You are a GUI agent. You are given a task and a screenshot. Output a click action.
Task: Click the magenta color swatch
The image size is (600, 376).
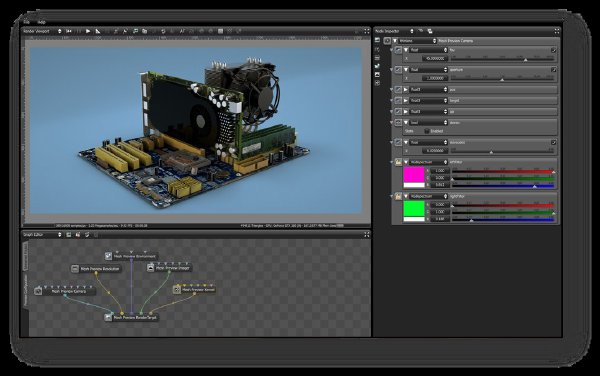[x=414, y=174]
